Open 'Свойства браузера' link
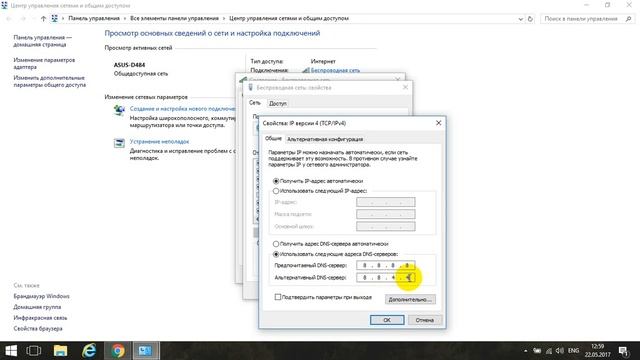Image resolution: width=640 pixels, height=360 pixels. [x=38, y=329]
